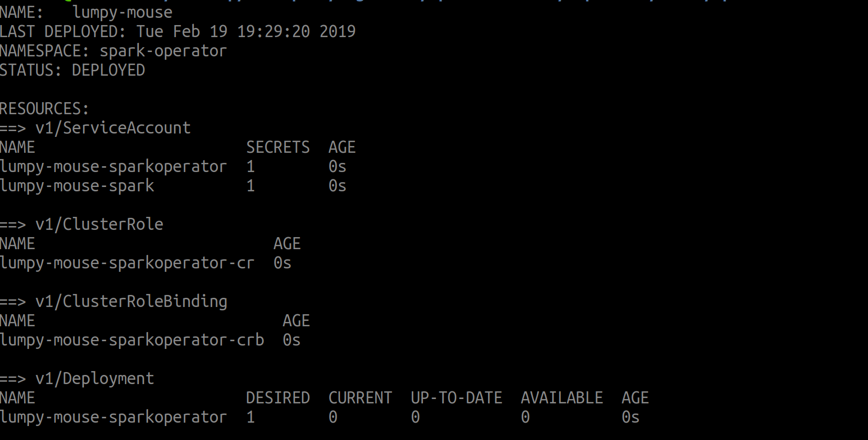Click the RESOURCES heading
The height and width of the screenshot is (440, 868).
(x=43, y=108)
